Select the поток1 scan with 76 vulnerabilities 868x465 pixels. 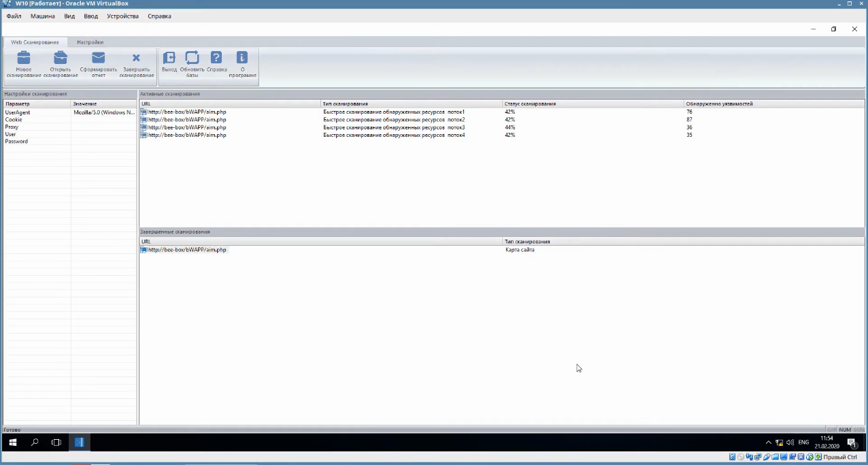click(272, 112)
